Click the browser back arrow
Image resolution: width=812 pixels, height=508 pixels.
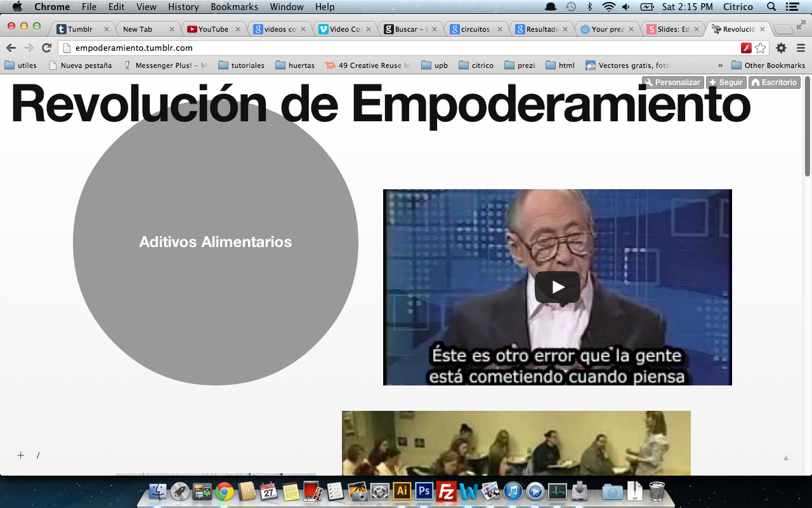11,48
